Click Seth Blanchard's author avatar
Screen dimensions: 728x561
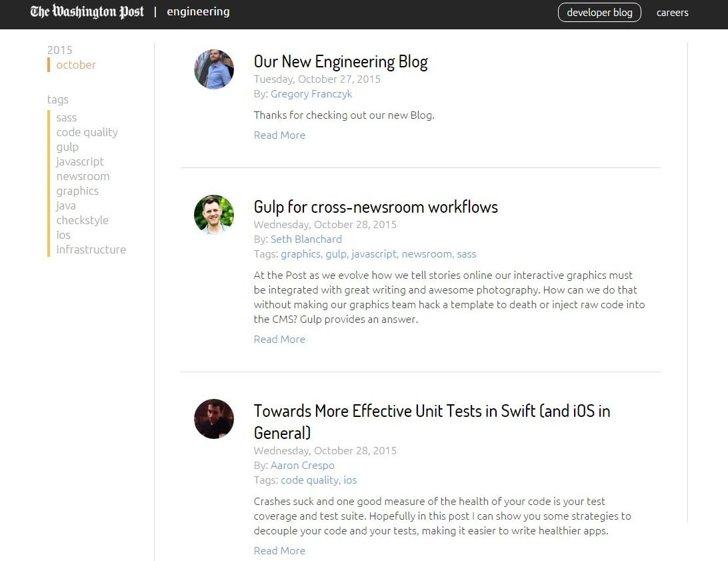click(214, 214)
